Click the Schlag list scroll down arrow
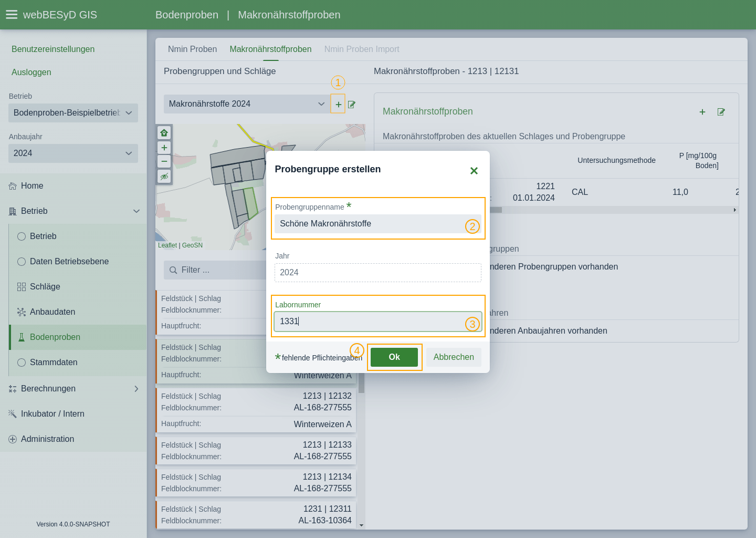Image resolution: width=756 pixels, height=538 pixels. [361, 525]
